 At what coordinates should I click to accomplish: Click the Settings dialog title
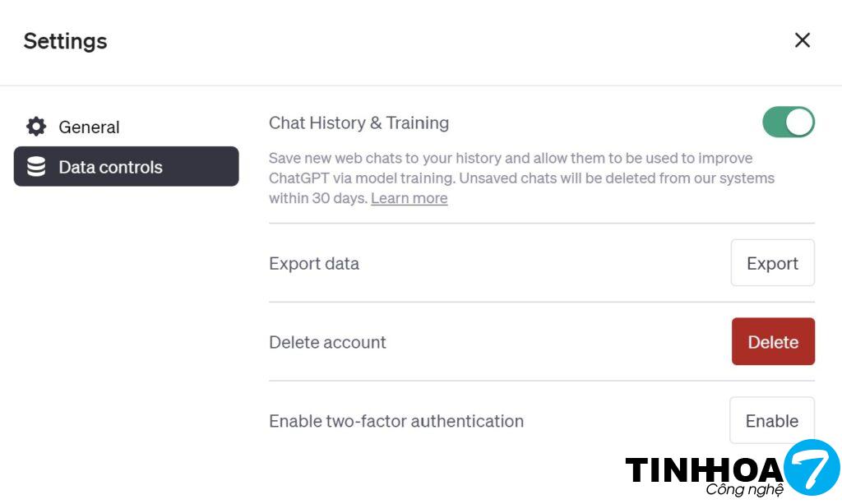65,41
